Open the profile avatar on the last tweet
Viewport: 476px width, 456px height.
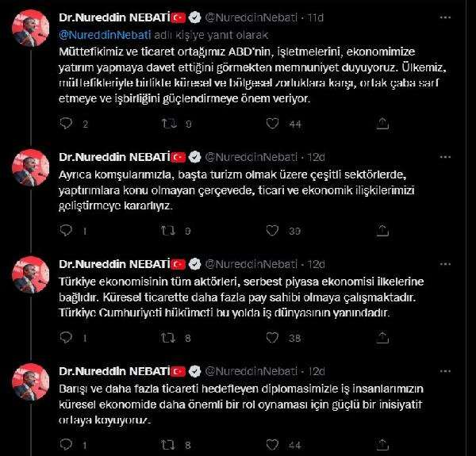[x=30, y=381]
